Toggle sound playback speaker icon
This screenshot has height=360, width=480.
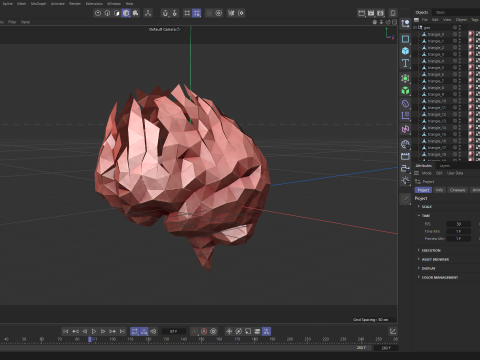coord(153,331)
